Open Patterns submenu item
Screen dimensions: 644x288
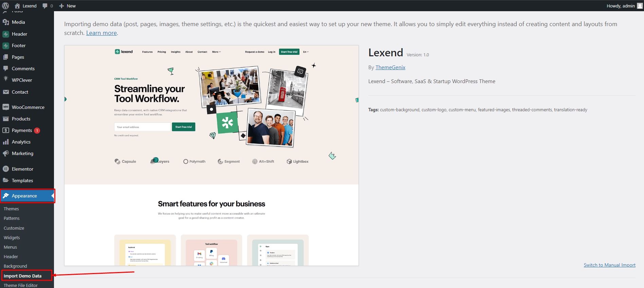click(x=12, y=218)
